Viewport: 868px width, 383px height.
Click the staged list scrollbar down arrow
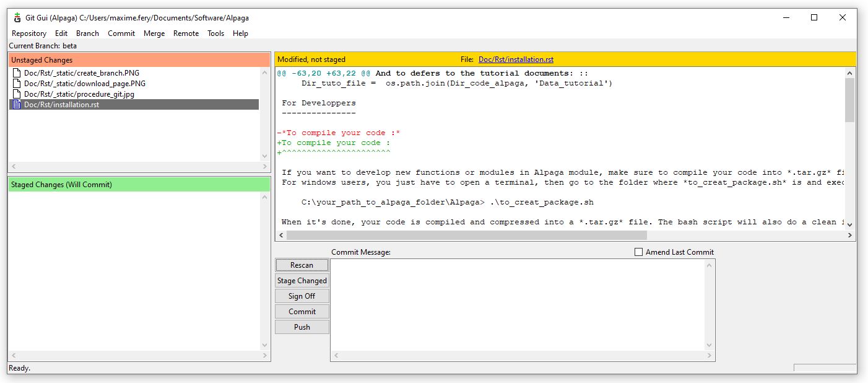point(265,346)
